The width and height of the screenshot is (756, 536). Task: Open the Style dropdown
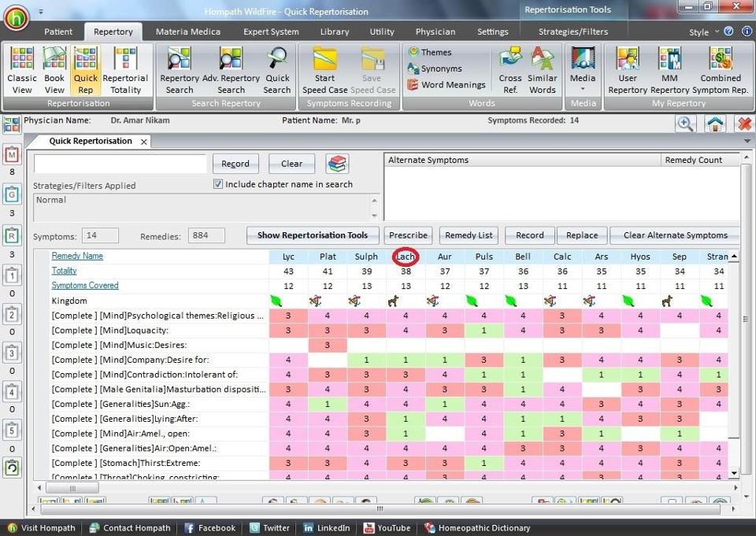pos(704,31)
